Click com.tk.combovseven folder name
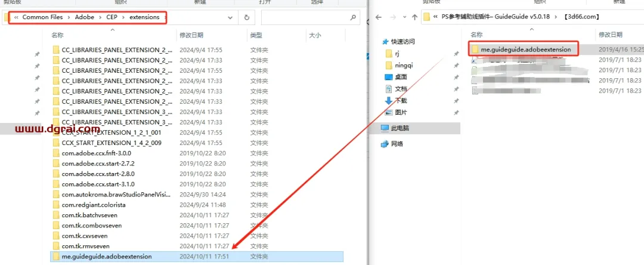 (92, 225)
